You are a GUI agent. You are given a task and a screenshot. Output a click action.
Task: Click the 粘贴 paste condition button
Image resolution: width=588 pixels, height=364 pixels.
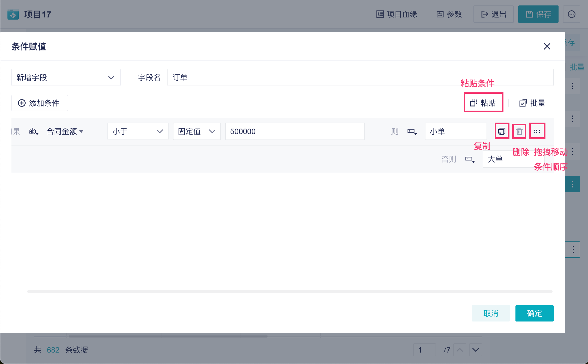pos(483,103)
